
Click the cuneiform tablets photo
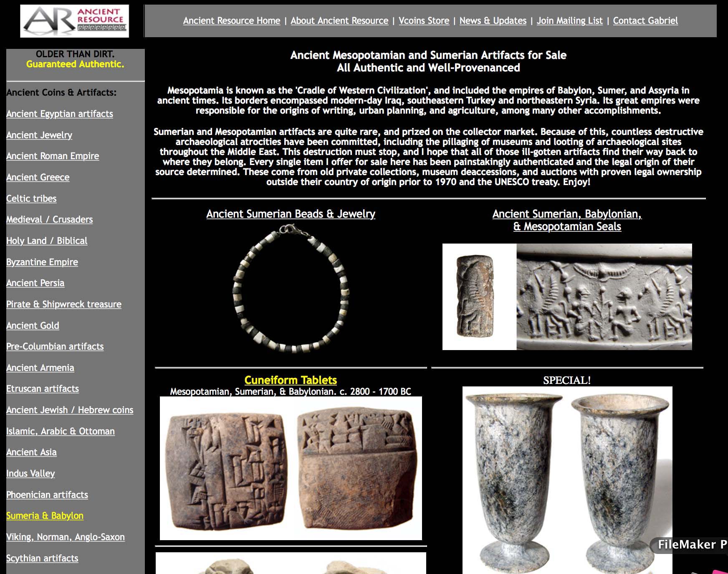pos(291,468)
